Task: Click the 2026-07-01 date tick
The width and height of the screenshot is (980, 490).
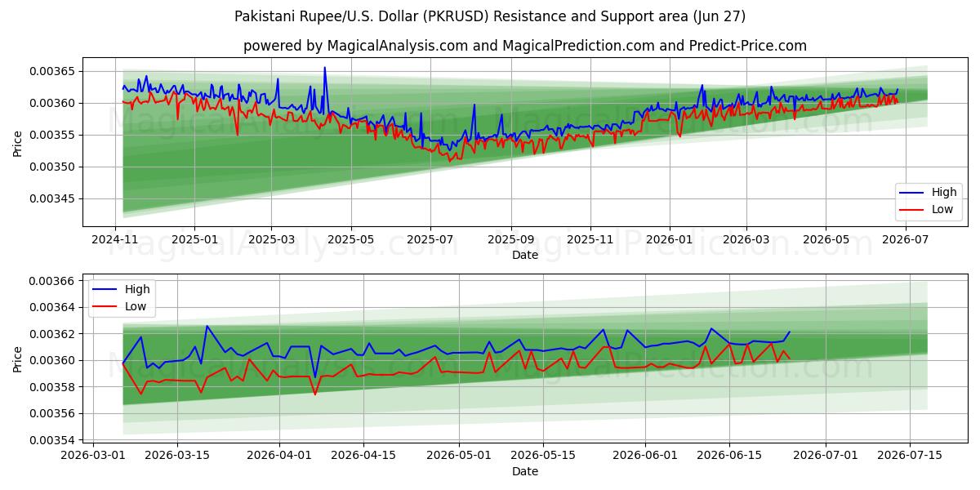Action: (x=825, y=456)
